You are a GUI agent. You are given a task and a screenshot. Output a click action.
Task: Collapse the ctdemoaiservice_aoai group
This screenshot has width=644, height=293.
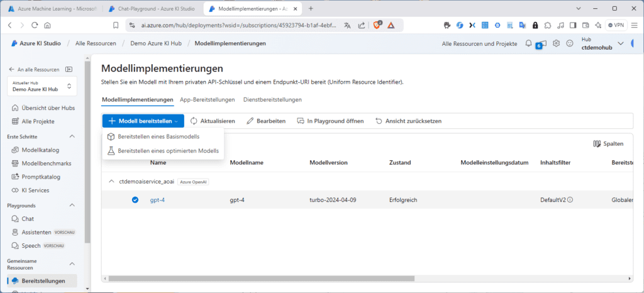coord(111,181)
